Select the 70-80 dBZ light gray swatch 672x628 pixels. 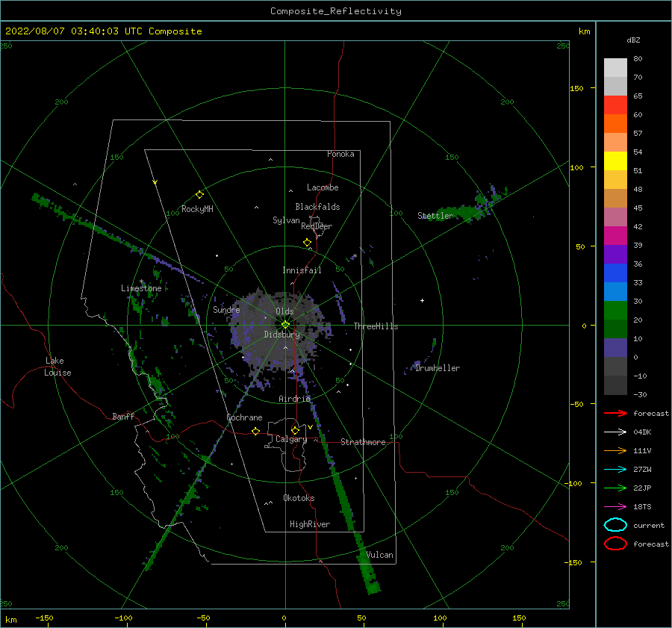click(x=615, y=68)
